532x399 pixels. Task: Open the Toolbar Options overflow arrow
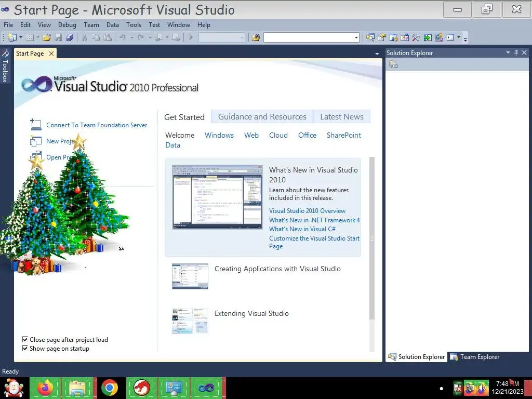point(465,38)
